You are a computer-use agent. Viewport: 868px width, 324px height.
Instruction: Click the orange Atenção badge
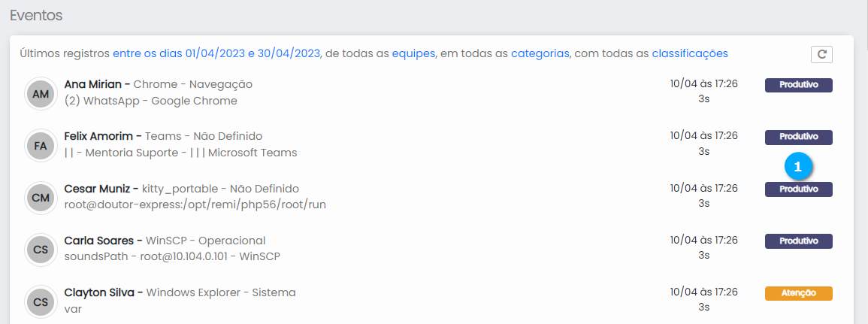[798, 293]
